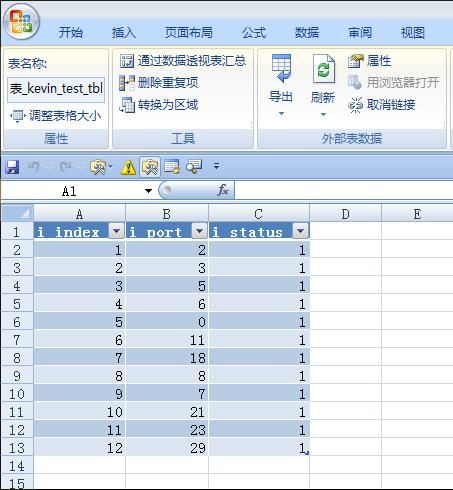Click the highlighted tools icon in quick toolbar
The width and height of the screenshot is (453, 490).
click(150, 167)
